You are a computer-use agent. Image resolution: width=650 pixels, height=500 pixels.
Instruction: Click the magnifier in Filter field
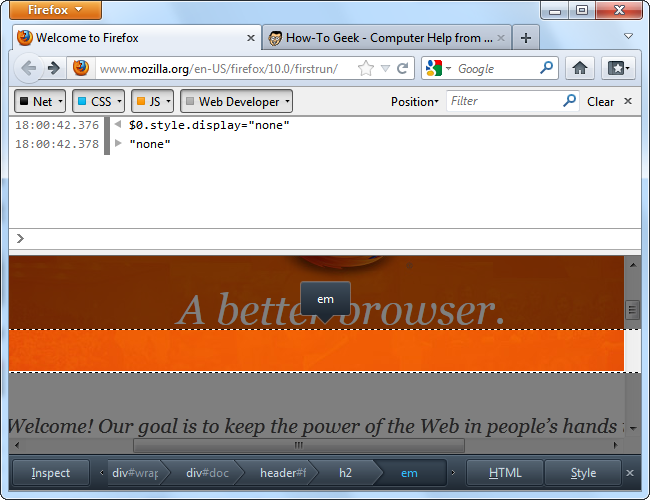[x=570, y=100]
